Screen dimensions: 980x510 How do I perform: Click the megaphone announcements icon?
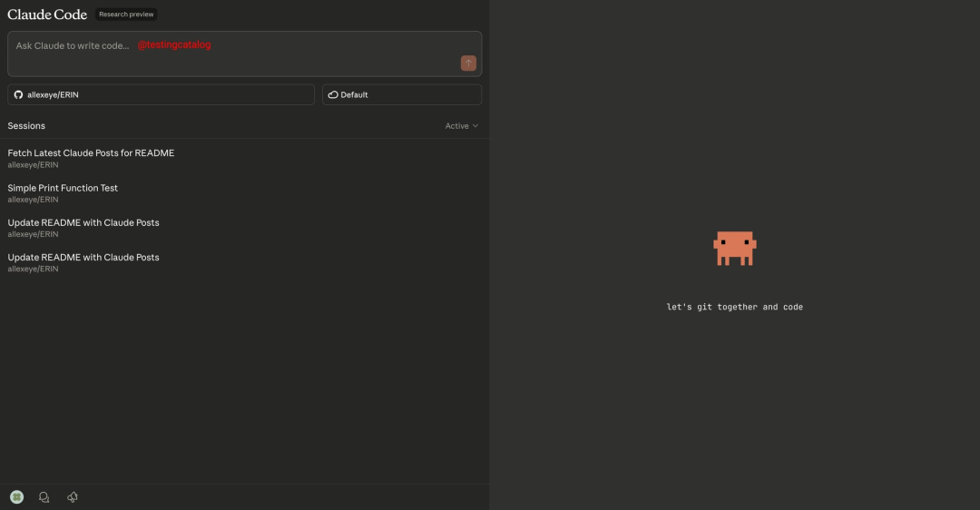[73, 497]
